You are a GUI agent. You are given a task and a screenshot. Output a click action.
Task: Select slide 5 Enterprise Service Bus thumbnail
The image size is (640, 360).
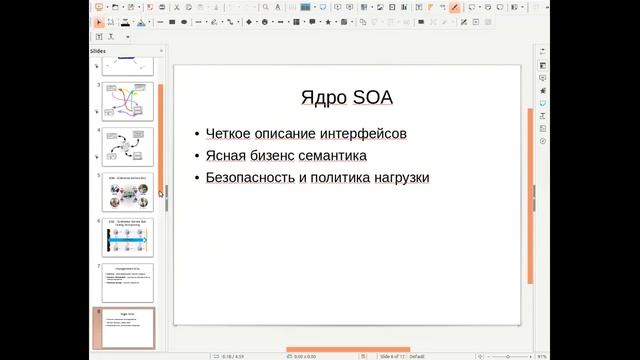tap(128, 192)
